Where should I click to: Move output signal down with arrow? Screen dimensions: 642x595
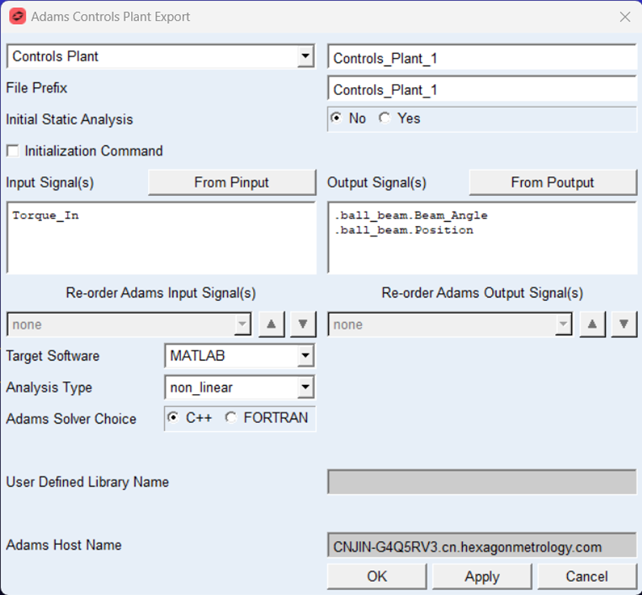625,325
